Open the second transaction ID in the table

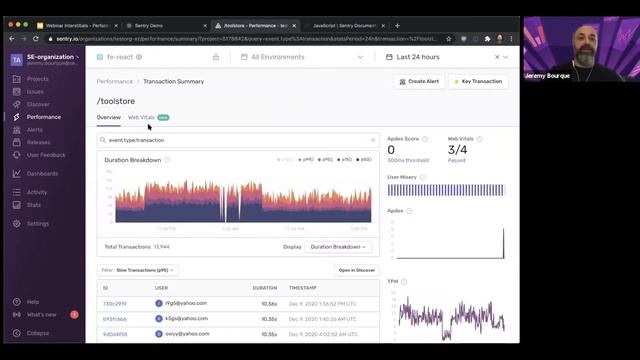(115, 319)
